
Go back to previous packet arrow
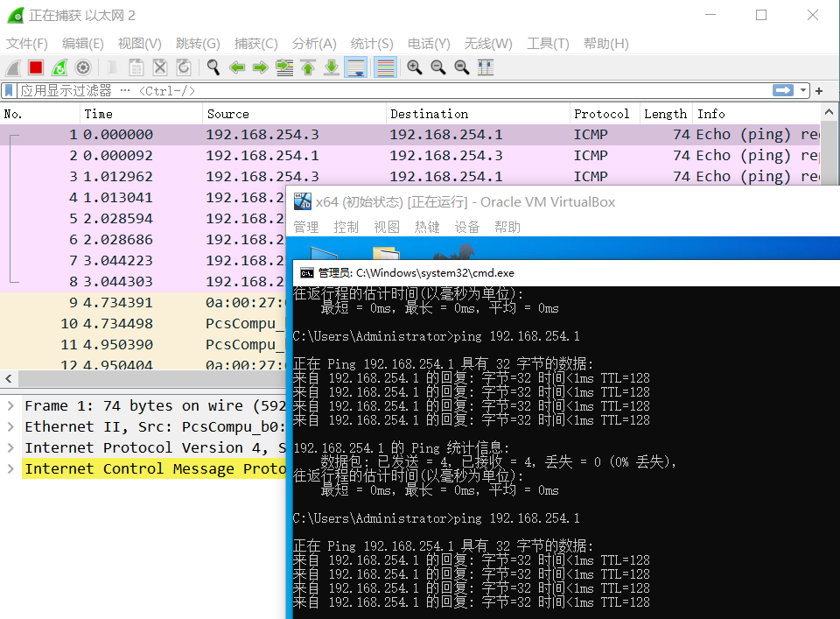237,67
